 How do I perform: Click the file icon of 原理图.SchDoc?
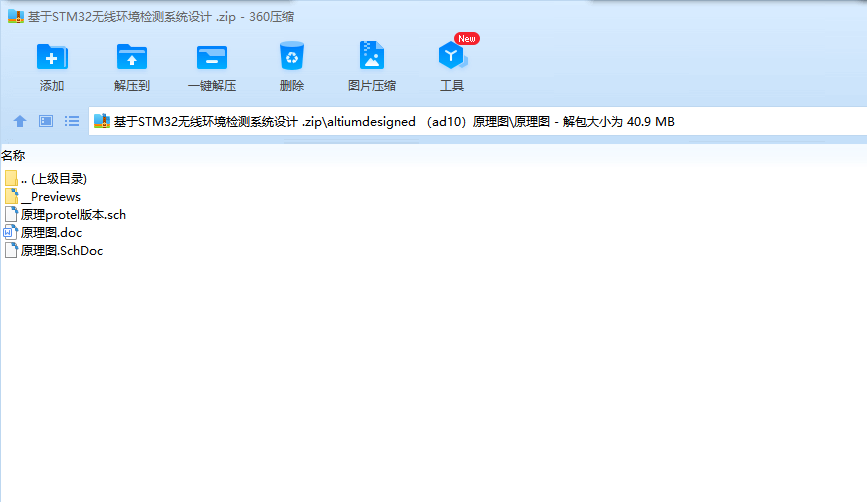11,250
